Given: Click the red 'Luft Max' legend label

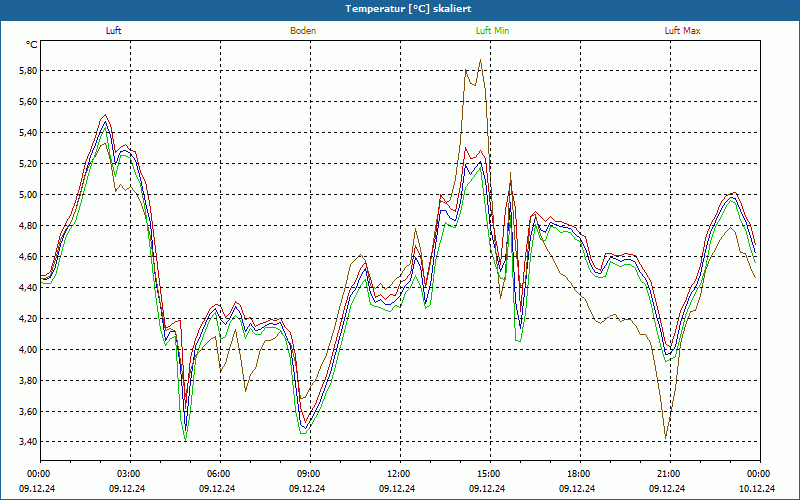Looking at the screenshot, I should tap(682, 31).
